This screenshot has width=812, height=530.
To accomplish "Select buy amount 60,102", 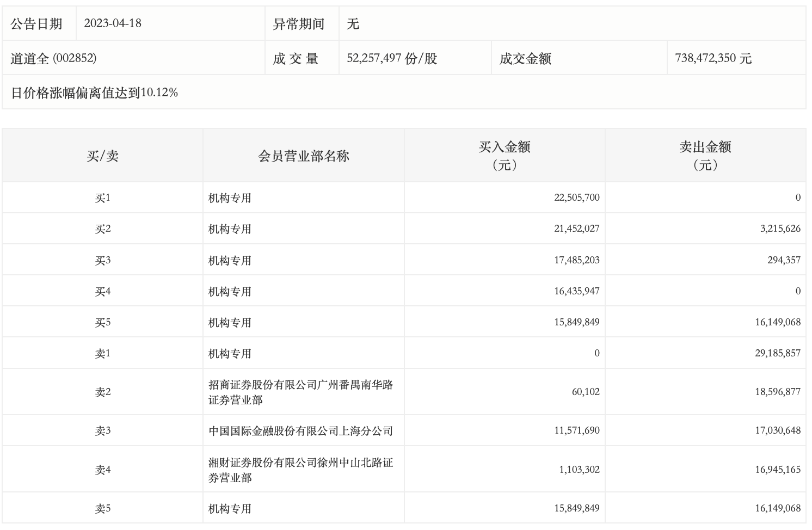I will click(x=586, y=392).
